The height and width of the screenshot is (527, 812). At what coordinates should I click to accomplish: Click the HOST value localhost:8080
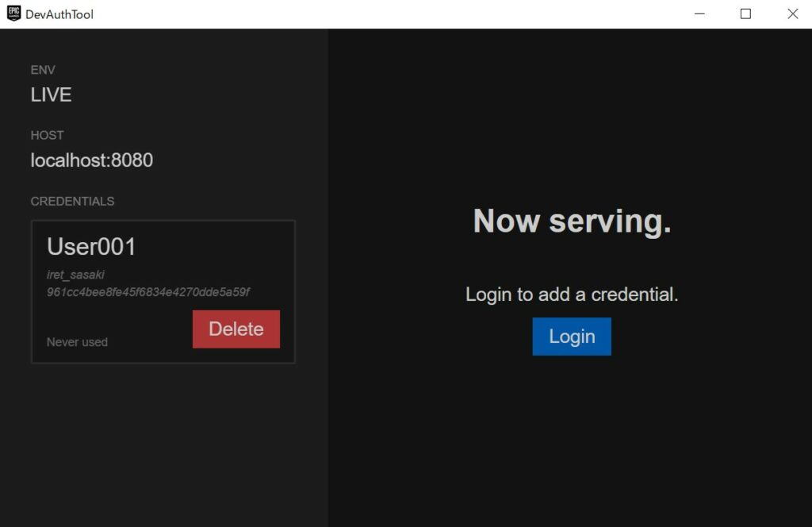[92, 160]
